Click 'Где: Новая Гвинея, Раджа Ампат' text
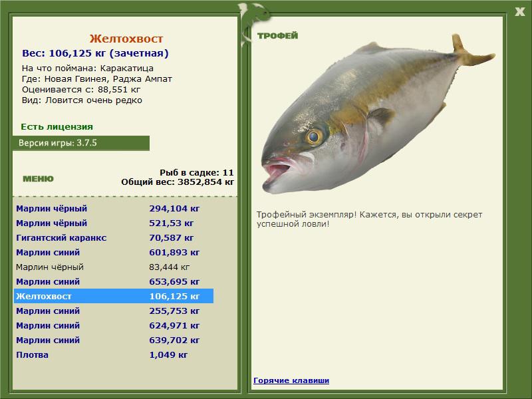Screen dimensions: 532x399 coord(97,79)
